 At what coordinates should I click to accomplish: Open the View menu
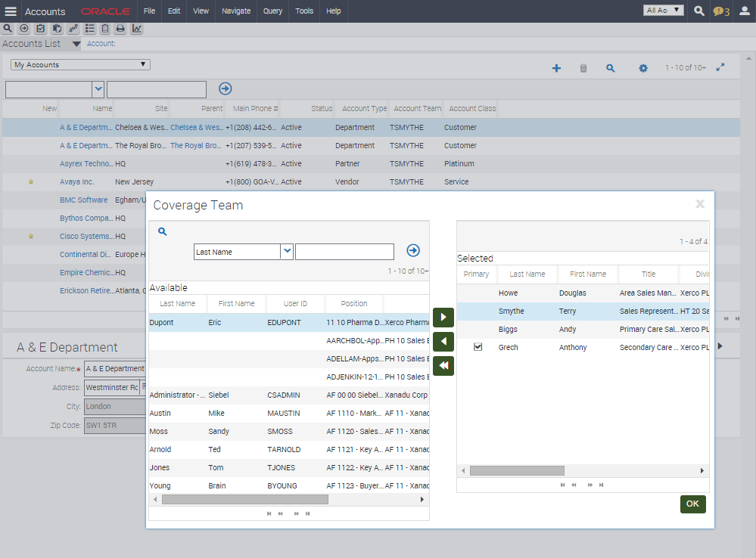pos(201,11)
